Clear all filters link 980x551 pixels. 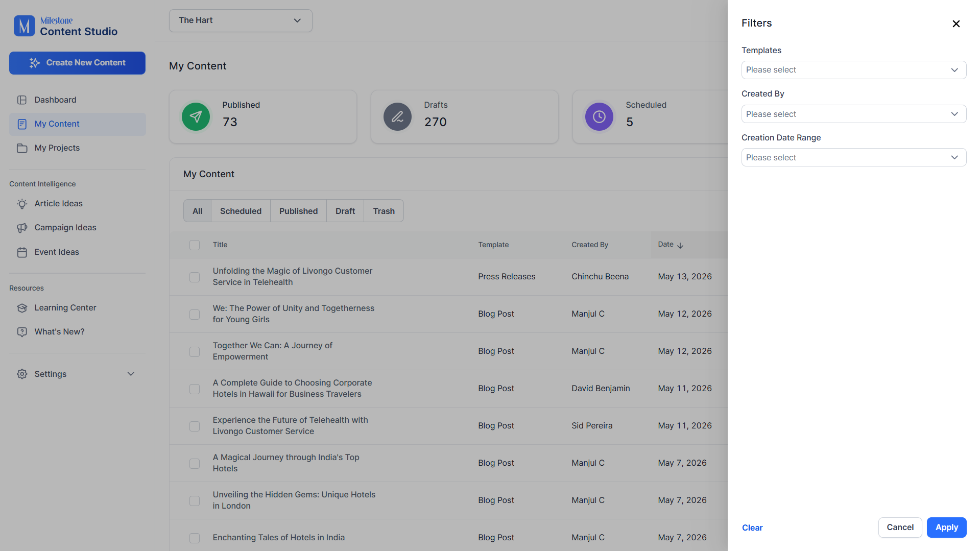coord(752,528)
